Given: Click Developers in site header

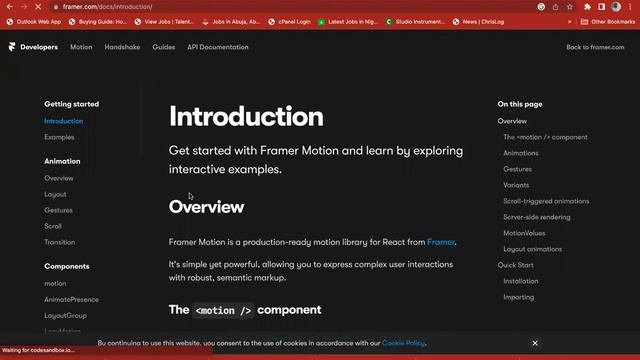Looking at the screenshot, I should click(x=39, y=47).
